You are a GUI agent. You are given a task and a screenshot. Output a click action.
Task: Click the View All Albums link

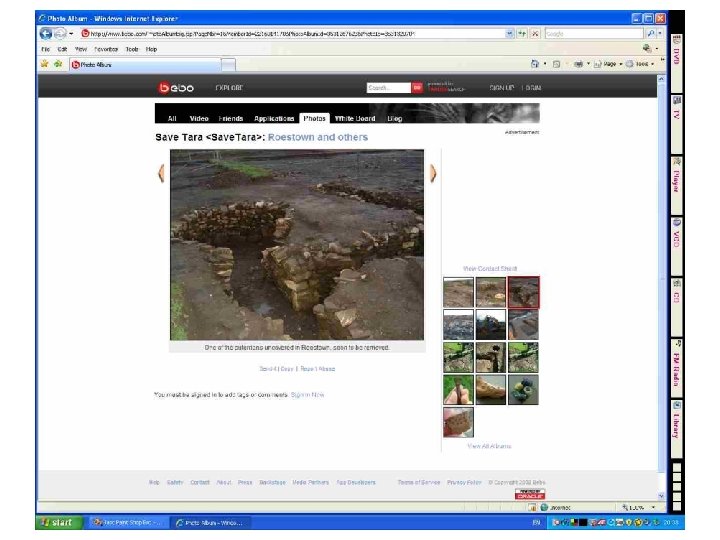click(x=489, y=446)
